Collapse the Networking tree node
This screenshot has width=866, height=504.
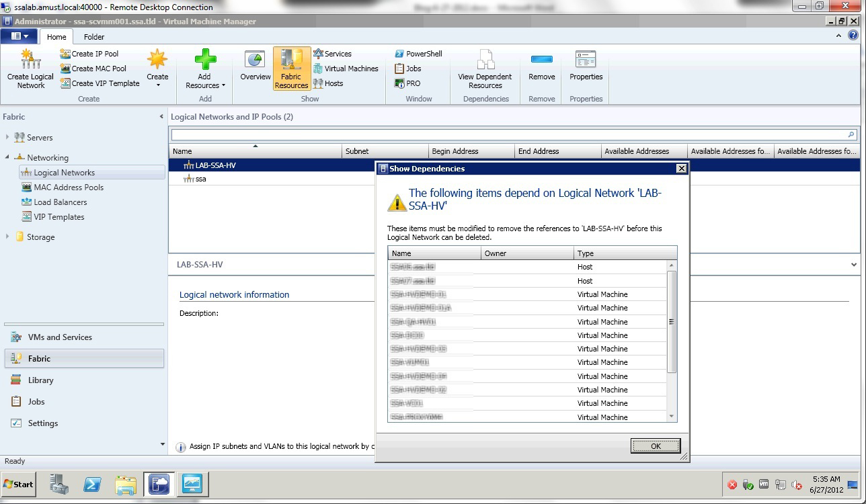pos(7,157)
